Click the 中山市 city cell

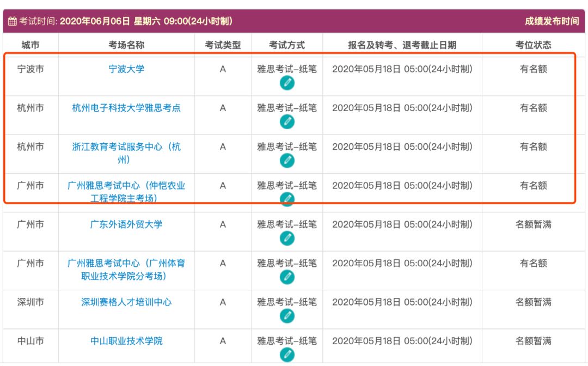point(30,341)
